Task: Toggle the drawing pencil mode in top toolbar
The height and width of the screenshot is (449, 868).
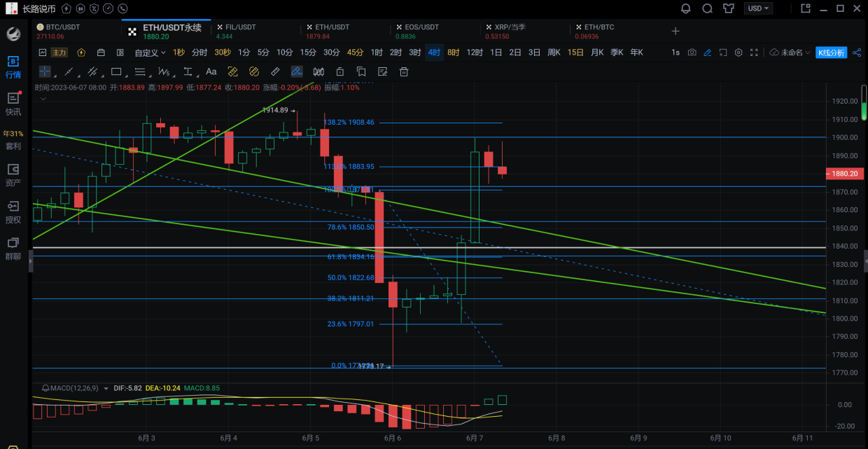Action: (708, 53)
